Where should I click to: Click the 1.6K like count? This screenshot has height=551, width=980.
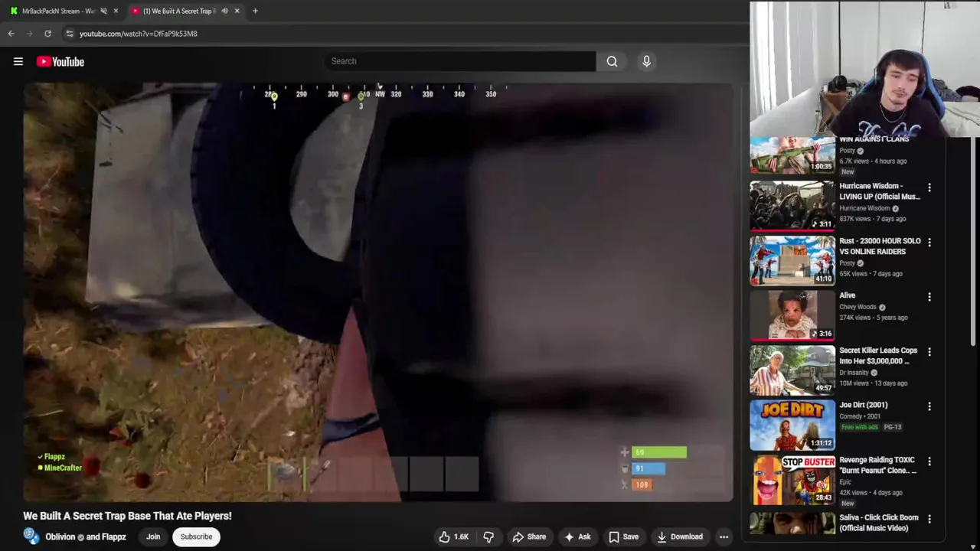pyautogui.click(x=462, y=537)
